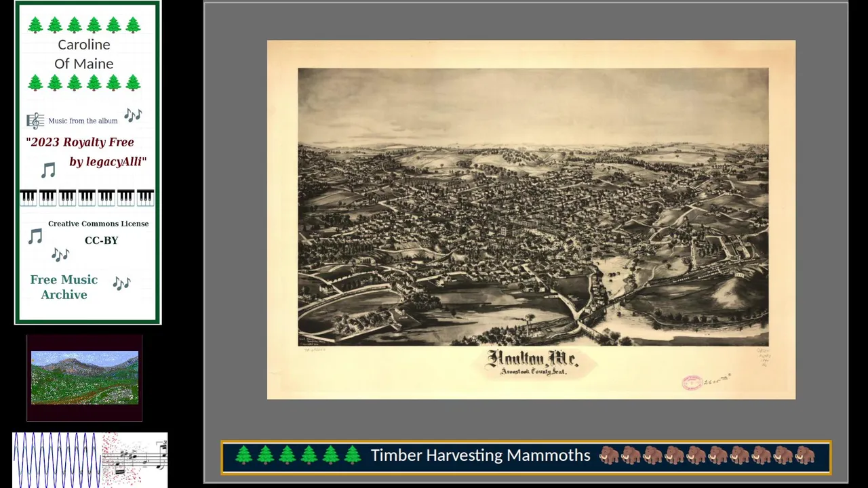Screen dimensions: 868x488
Task: Click the treble clef icon beside 'Music from the album'
Action: tap(35, 121)
